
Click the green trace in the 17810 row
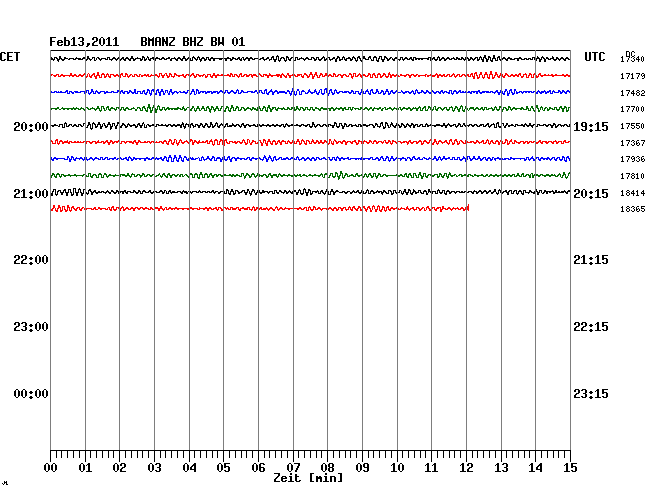[x=310, y=175]
